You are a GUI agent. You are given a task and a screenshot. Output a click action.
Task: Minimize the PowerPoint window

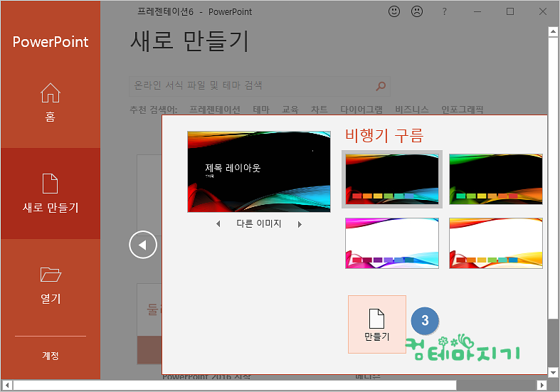point(477,11)
